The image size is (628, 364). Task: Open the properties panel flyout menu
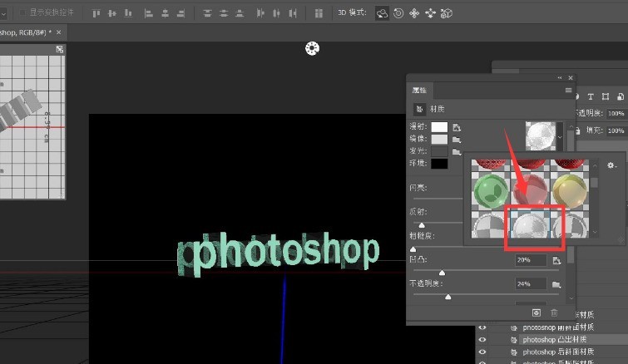point(568,91)
